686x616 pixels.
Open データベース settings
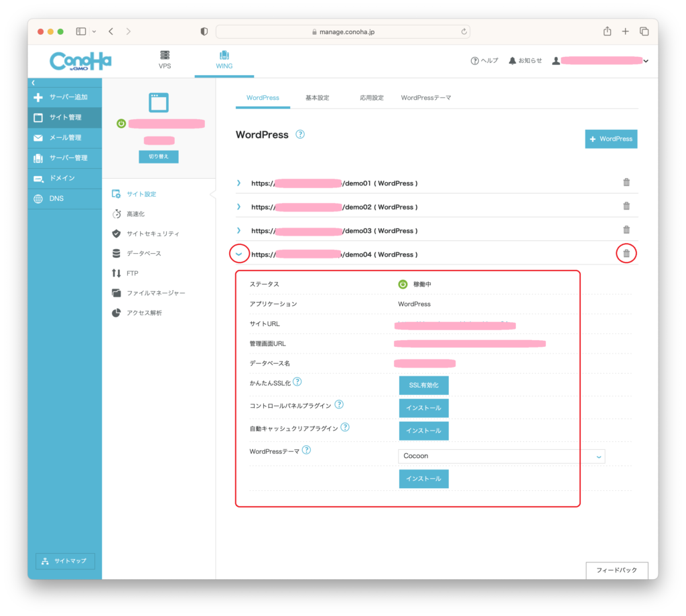click(x=137, y=253)
